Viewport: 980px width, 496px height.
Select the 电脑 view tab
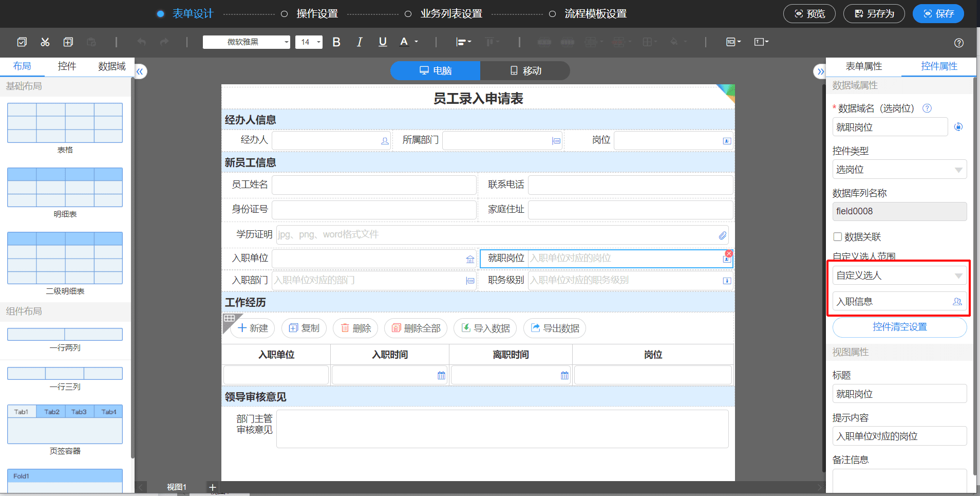(x=435, y=71)
